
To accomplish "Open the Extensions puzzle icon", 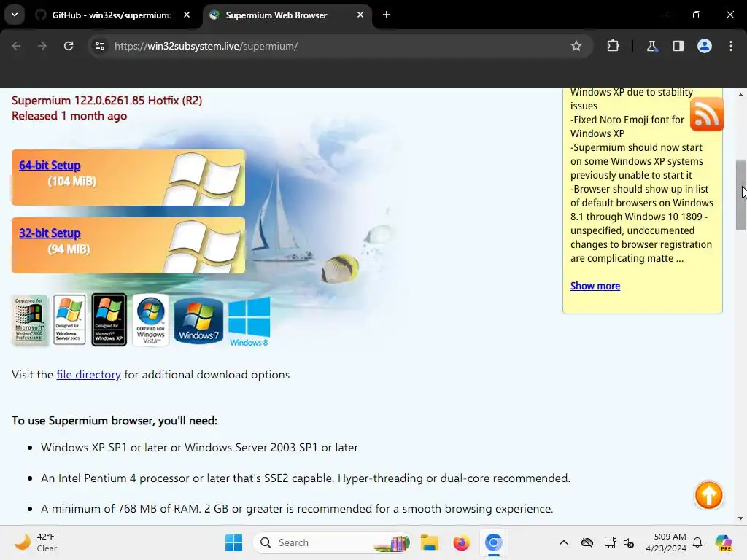I will (x=613, y=46).
